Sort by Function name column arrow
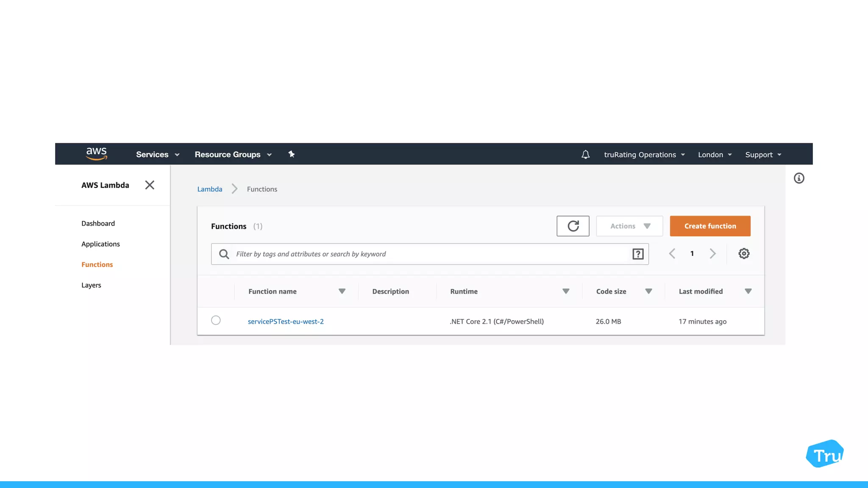This screenshot has width=868, height=488. 342,291
